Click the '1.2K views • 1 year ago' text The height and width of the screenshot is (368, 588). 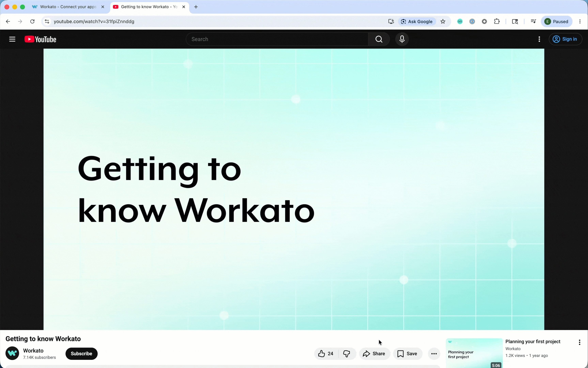pos(527,356)
